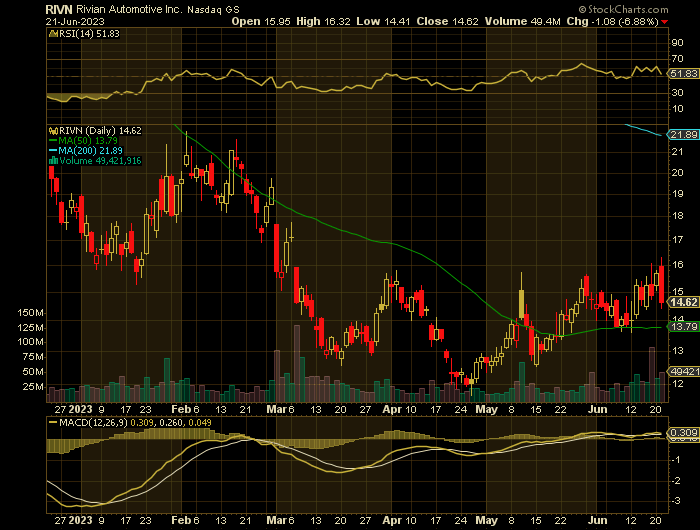
Task: Click the -3 level on MACD axis
Action: tap(676, 501)
